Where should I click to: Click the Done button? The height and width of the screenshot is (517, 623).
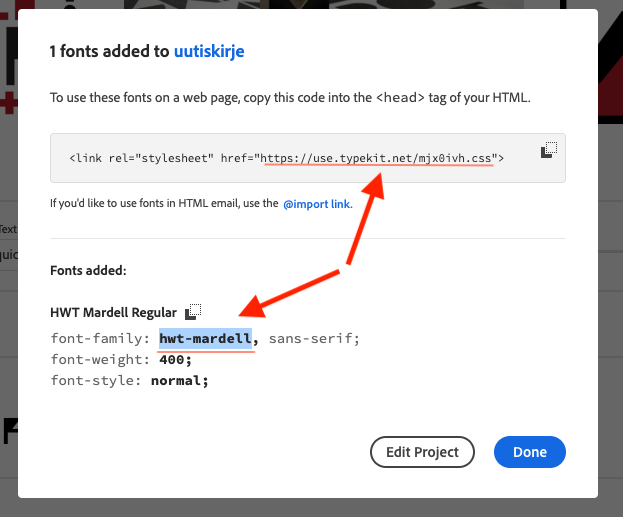coord(530,452)
